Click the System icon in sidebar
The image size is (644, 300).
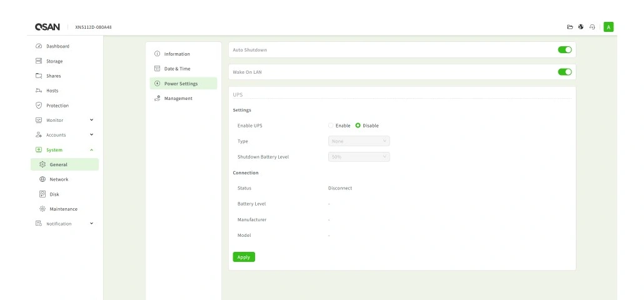point(39,150)
